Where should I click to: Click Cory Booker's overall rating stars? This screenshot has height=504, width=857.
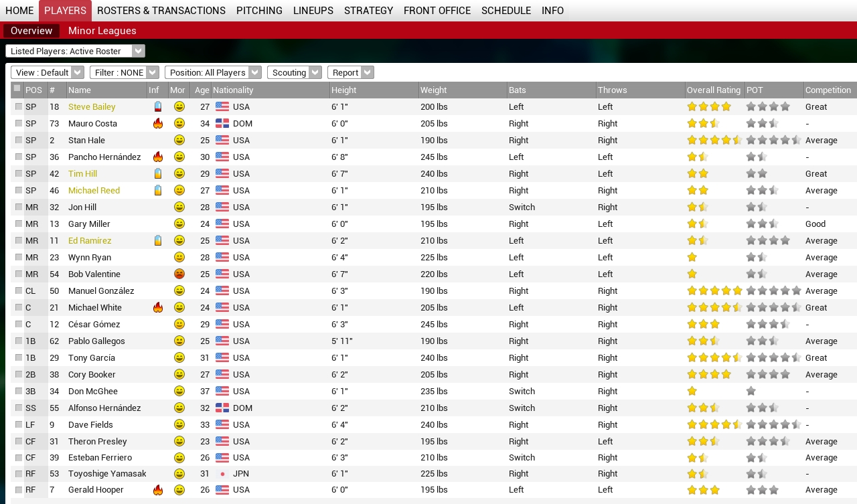(x=709, y=374)
